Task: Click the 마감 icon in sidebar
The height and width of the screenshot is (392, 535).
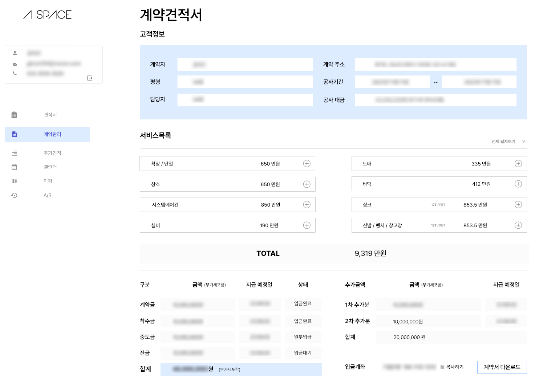Action: pos(15,181)
